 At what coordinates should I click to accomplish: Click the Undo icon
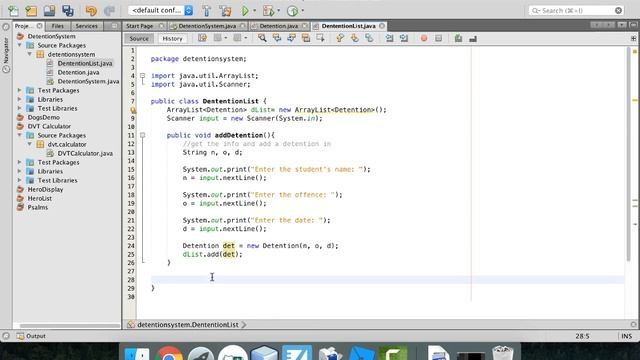click(x=91, y=11)
